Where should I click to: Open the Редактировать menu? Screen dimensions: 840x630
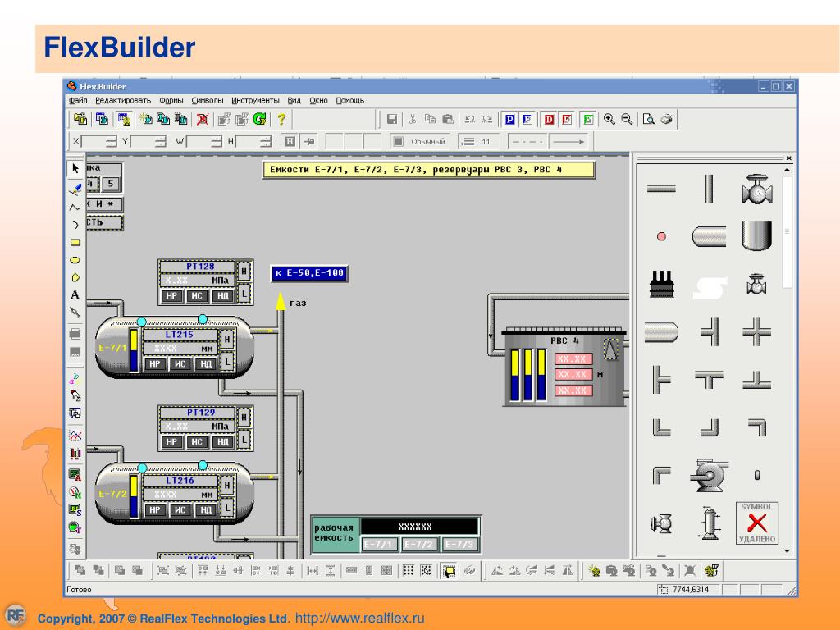click(123, 100)
